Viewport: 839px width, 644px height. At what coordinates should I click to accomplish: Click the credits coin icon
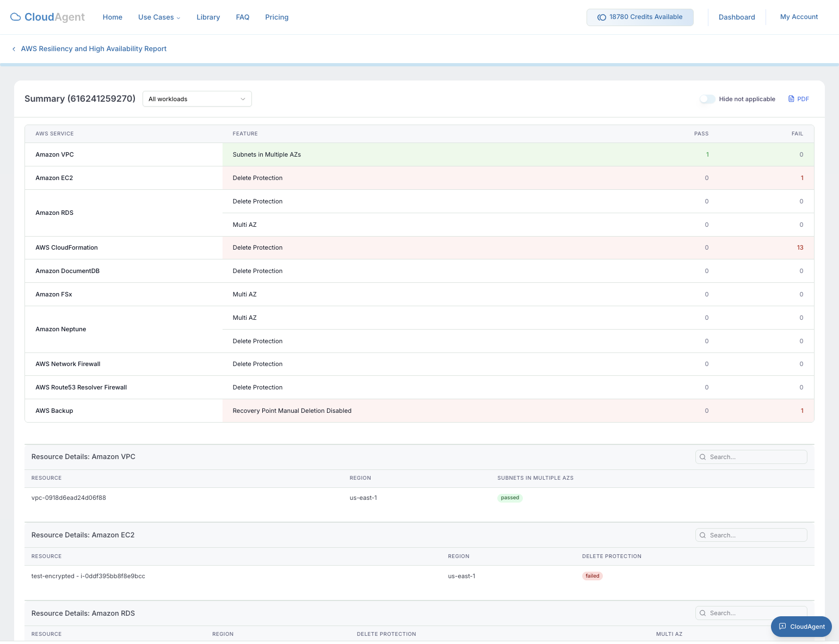pyautogui.click(x=602, y=17)
